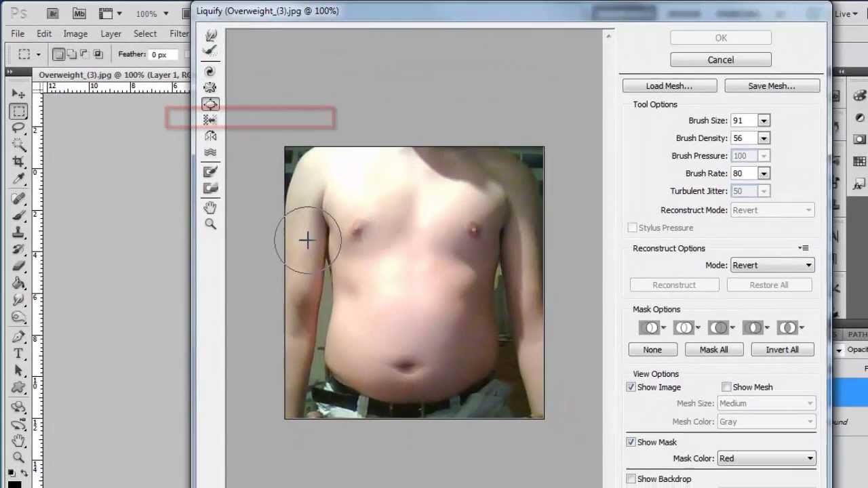Open the Mask Color dropdown
This screenshot has width=868, height=488.
click(x=766, y=458)
